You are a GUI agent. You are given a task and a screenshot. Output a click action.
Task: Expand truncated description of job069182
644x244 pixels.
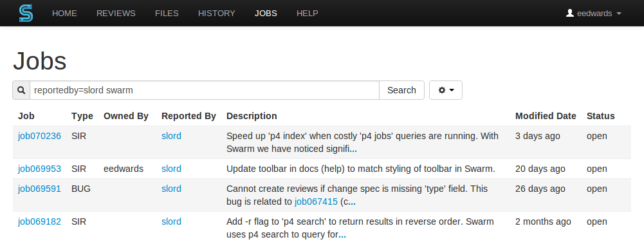pos(342,236)
